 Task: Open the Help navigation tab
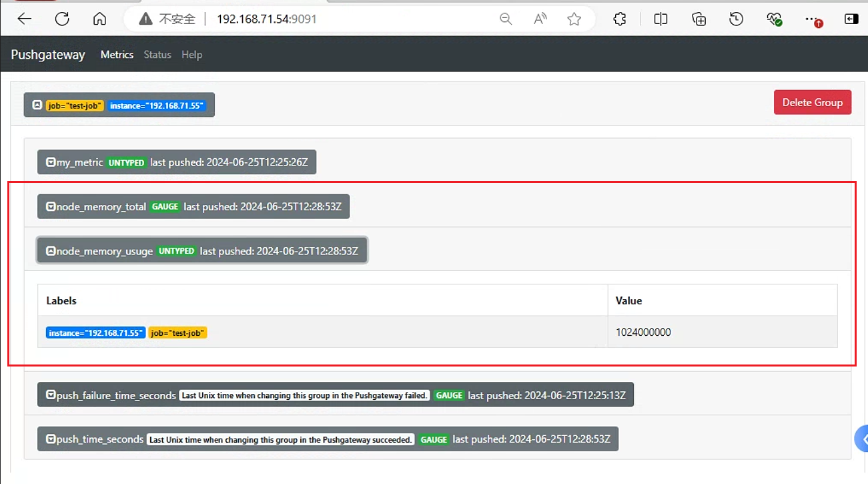pos(191,55)
